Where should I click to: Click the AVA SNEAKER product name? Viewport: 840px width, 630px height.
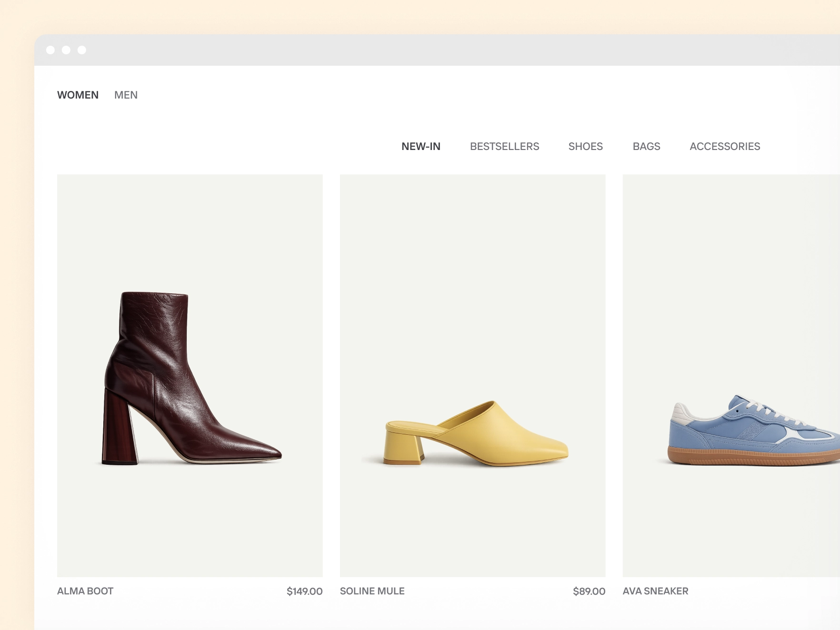tap(655, 591)
